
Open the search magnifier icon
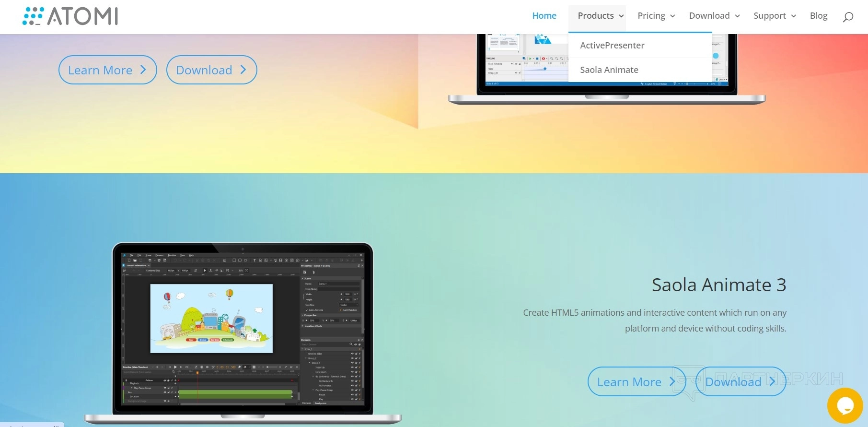click(848, 17)
